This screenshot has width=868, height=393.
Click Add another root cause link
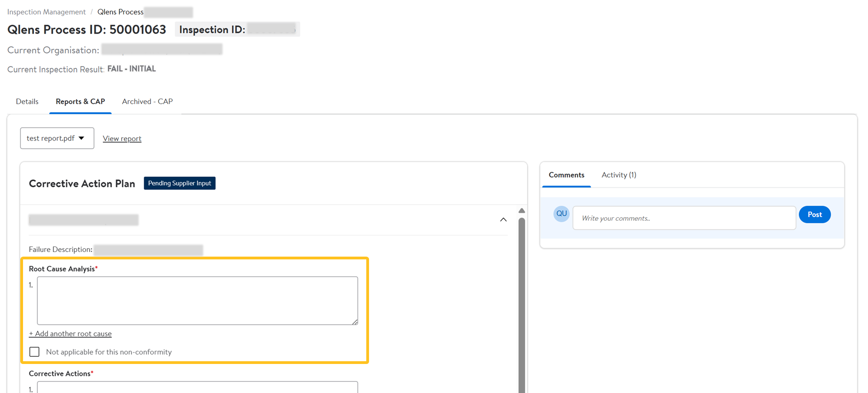tap(70, 334)
